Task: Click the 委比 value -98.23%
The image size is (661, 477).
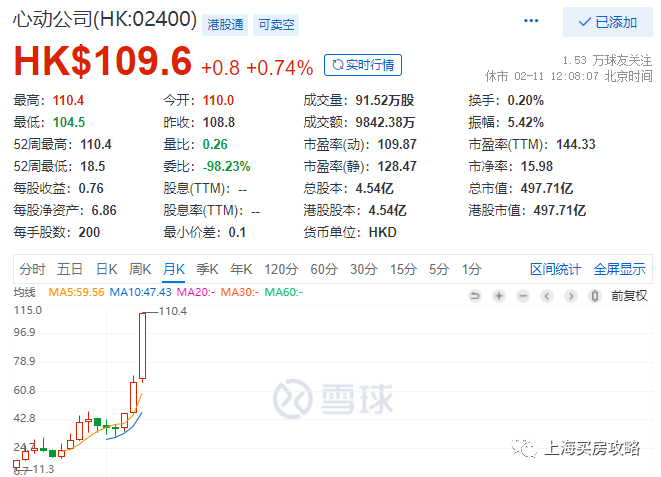Action: coord(226,166)
